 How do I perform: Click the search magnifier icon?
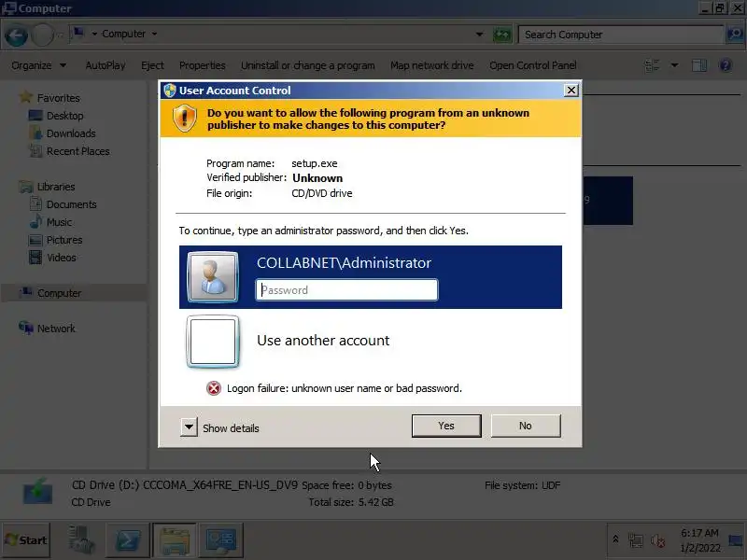[x=735, y=35]
